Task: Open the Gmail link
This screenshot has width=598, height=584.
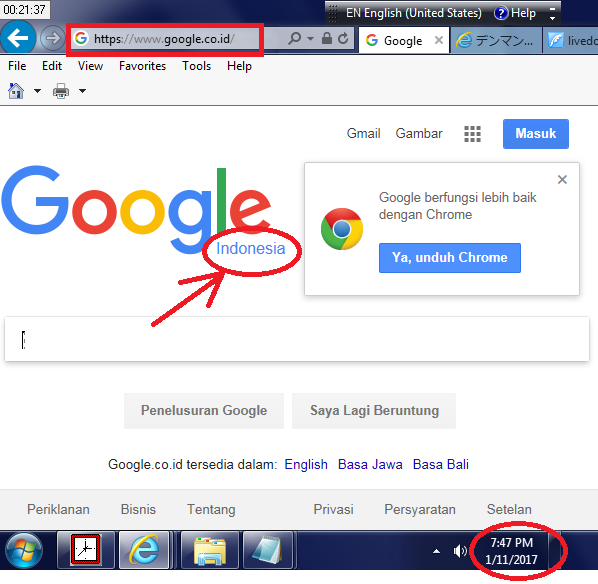Action: click(x=363, y=134)
